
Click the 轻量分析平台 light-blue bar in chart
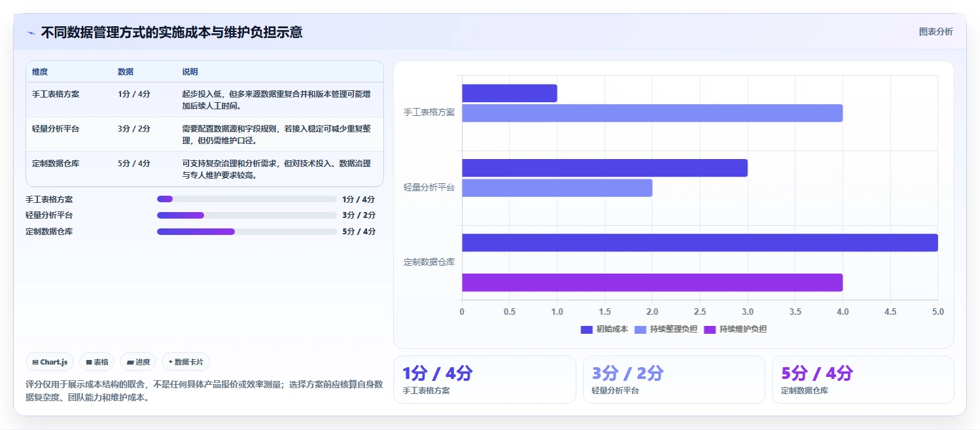pyautogui.click(x=557, y=188)
